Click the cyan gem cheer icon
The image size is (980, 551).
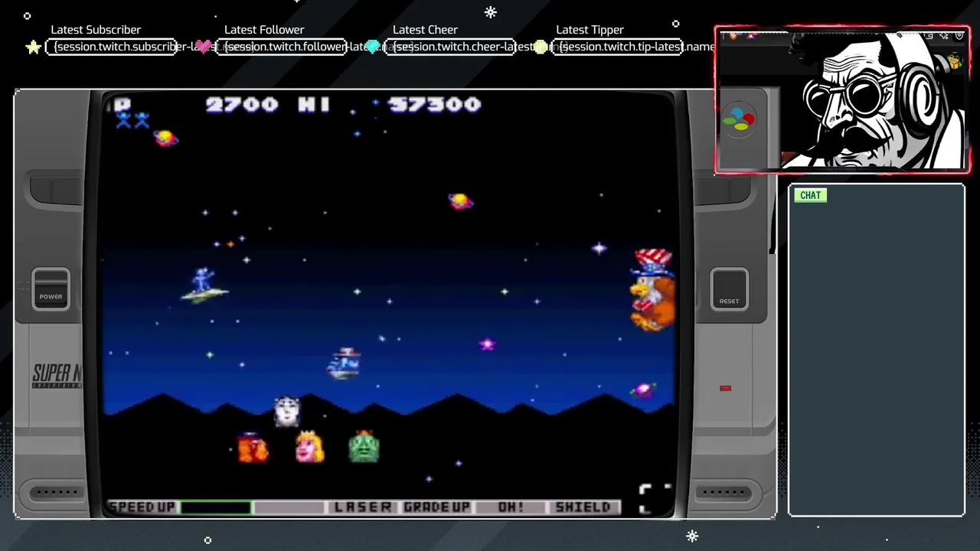pos(373,47)
